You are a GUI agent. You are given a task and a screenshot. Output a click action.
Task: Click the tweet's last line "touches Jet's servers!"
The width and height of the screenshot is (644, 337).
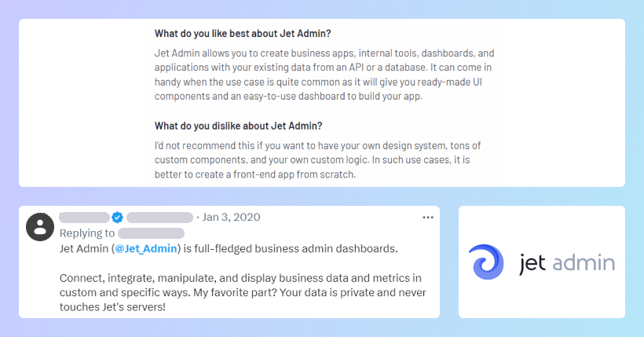112,308
